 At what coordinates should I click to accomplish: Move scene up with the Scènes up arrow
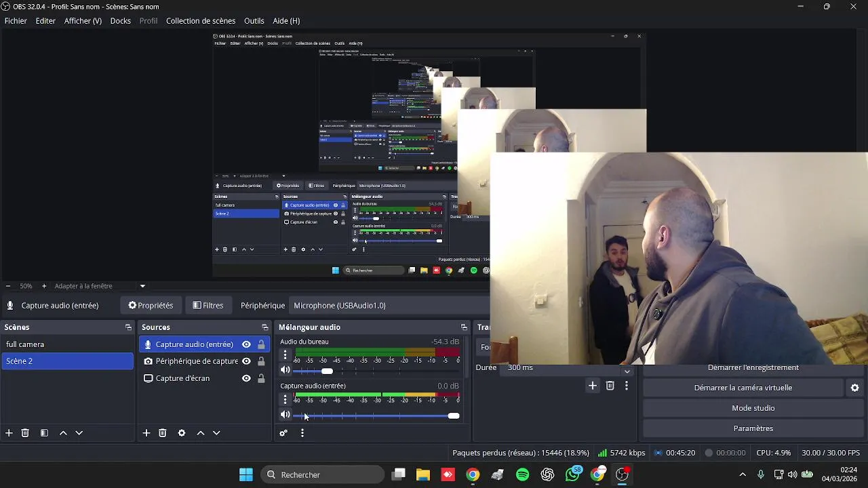click(x=63, y=433)
